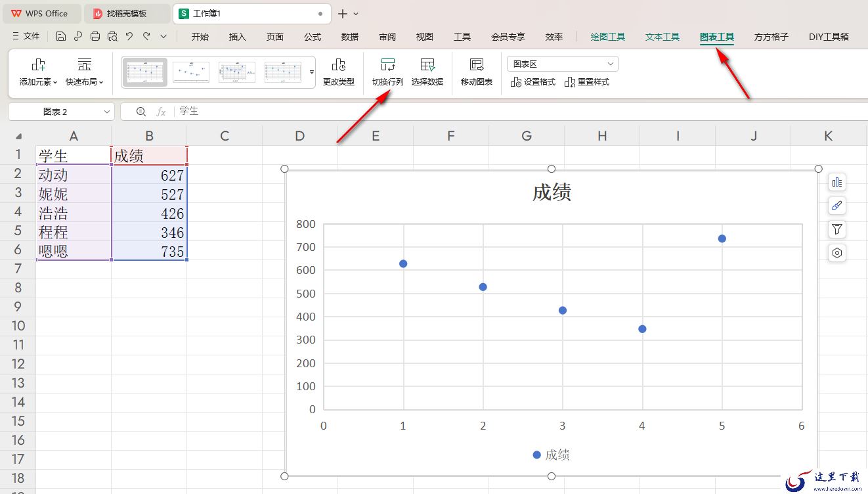Switch to the 公式 ribbon tab
This screenshot has width=868, height=494.
pos(313,37)
